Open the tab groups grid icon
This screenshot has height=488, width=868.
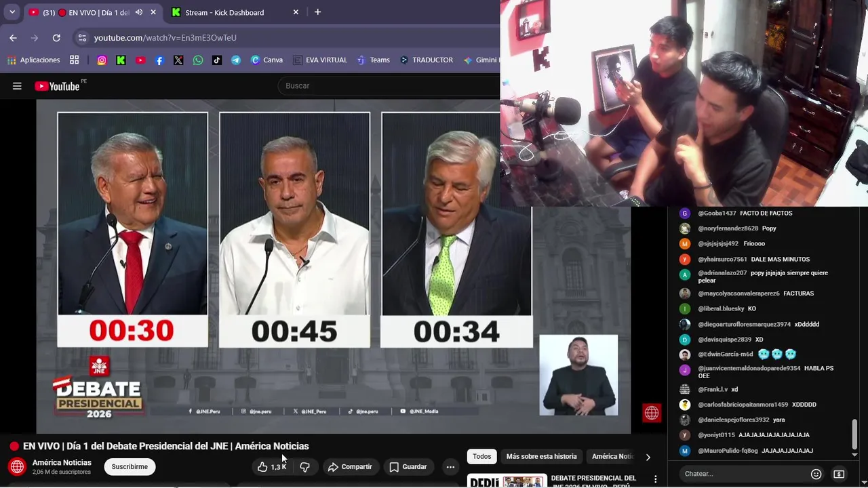(x=74, y=60)
